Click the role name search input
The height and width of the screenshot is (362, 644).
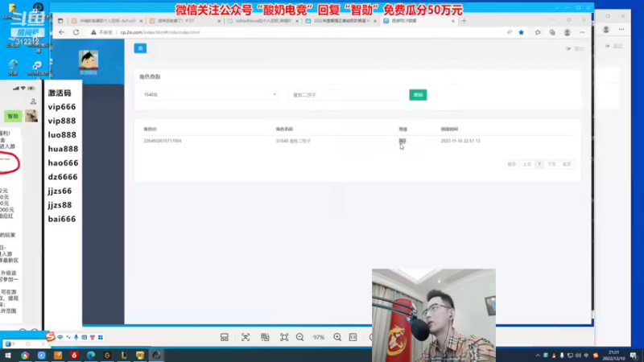click(x=346, y=95)
